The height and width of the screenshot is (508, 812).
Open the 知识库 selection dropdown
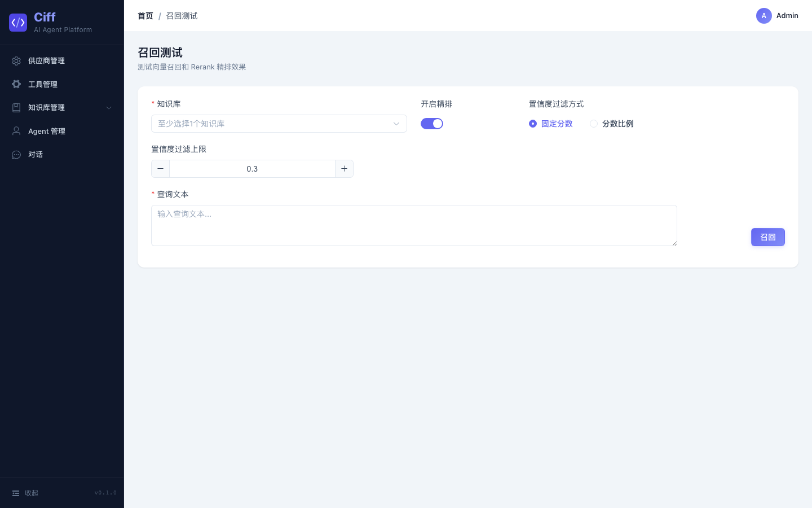tap(279, 124)
